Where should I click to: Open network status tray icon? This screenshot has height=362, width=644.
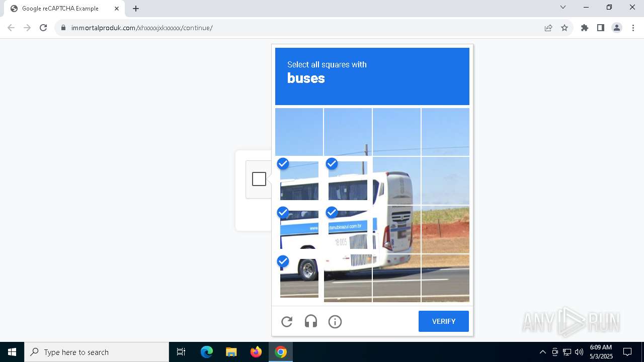(567, 352)
